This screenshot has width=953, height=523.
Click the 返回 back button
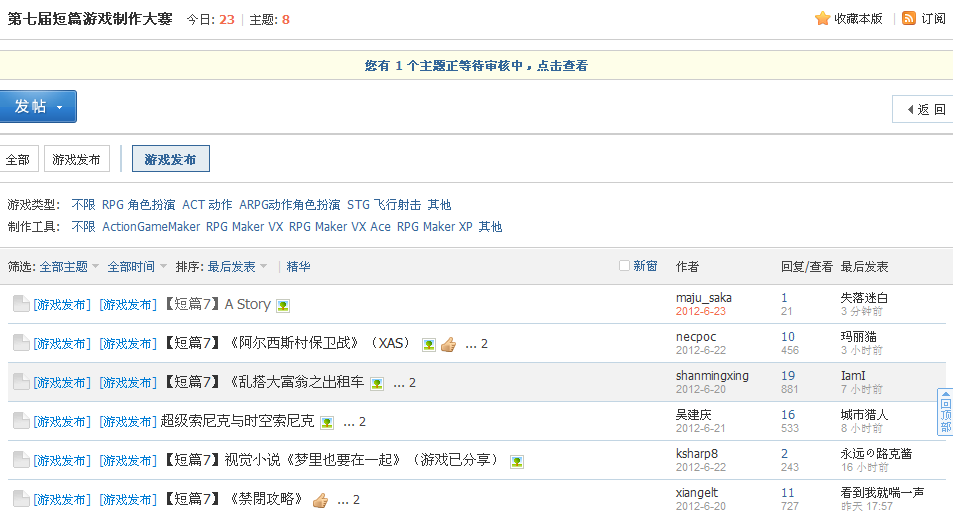(924, 109)
